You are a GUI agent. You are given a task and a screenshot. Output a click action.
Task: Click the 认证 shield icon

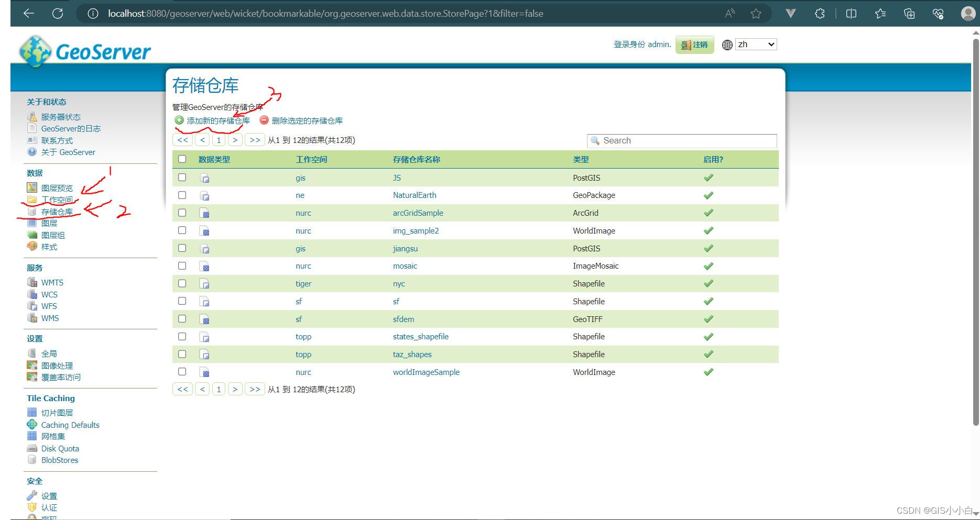click(32, 507)
